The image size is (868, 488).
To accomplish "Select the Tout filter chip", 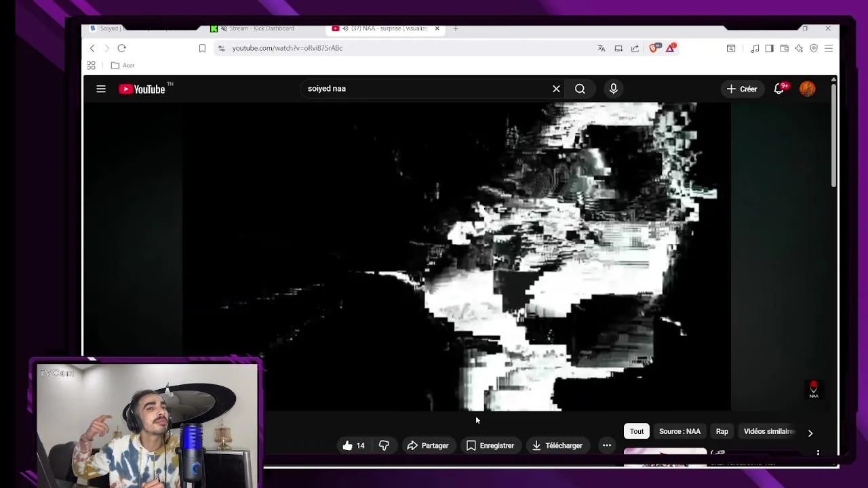I will click(637, 431).
